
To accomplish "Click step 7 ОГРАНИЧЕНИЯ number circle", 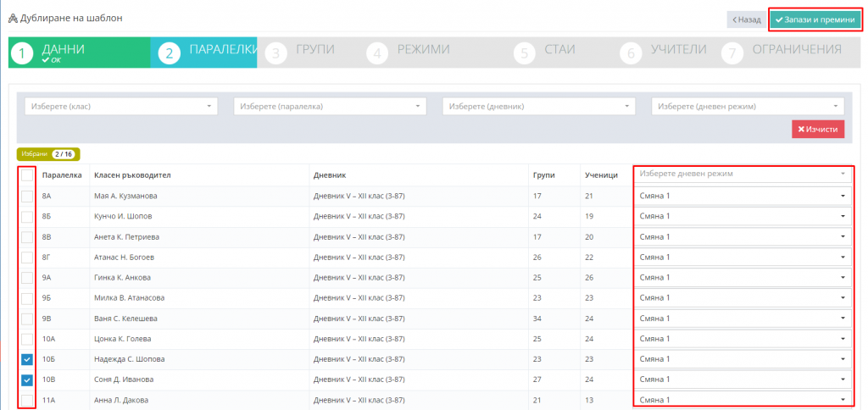I will click(x=732, y=53).
